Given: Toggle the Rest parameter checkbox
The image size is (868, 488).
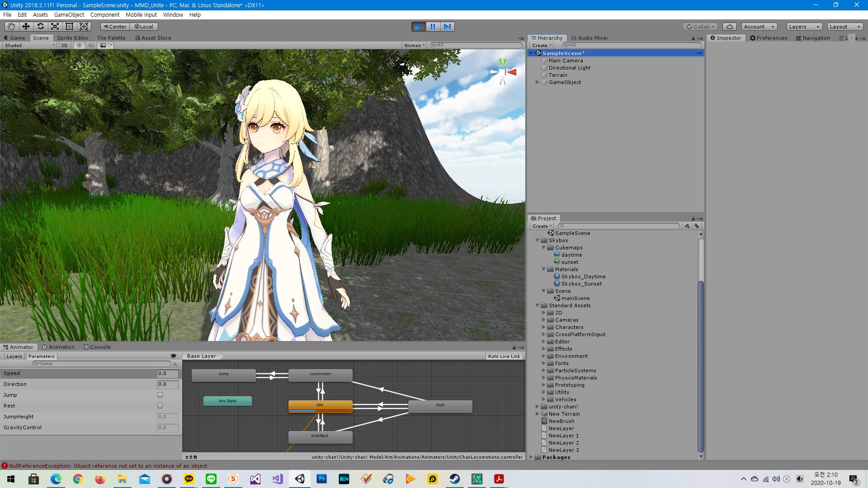Looking at the screenshot, I should click(x=160, y=406).
